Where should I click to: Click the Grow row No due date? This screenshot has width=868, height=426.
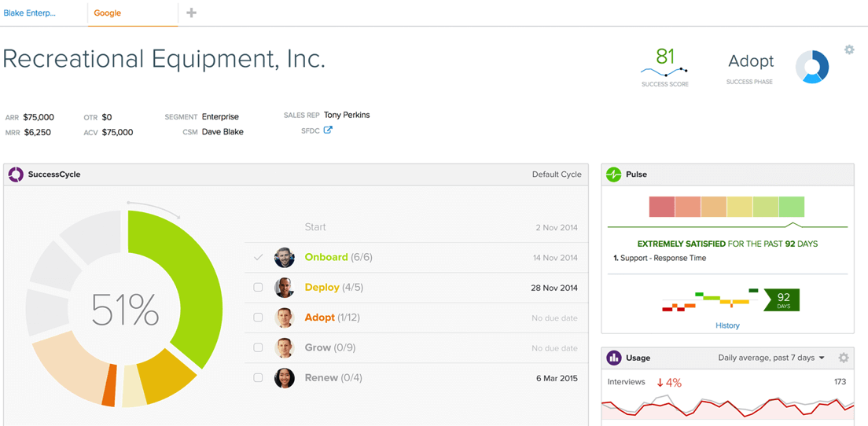tap(554, 348)
